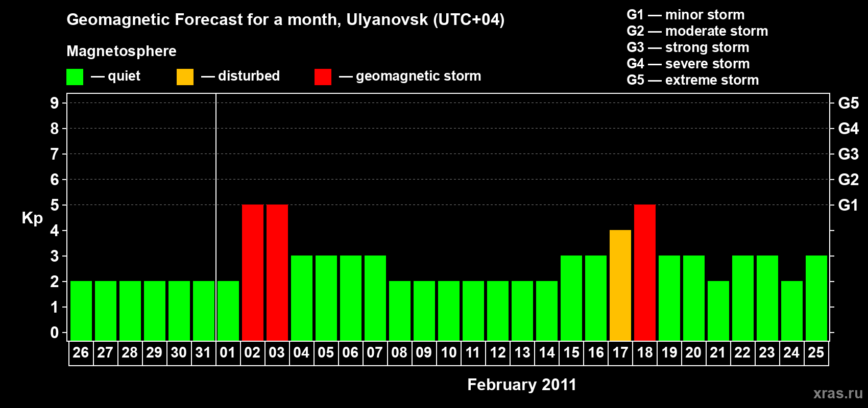
Task: Click date label 02
Action: tap(252, 353)
